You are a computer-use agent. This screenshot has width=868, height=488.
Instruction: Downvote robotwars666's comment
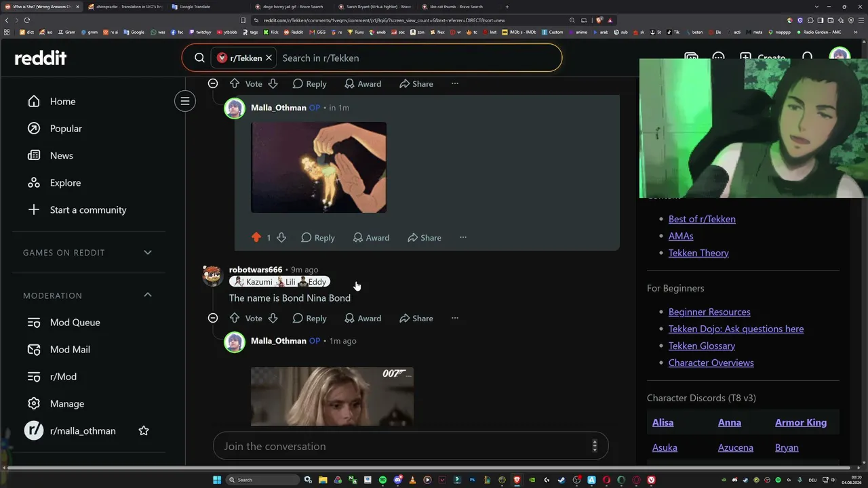[x=273, y=318]
